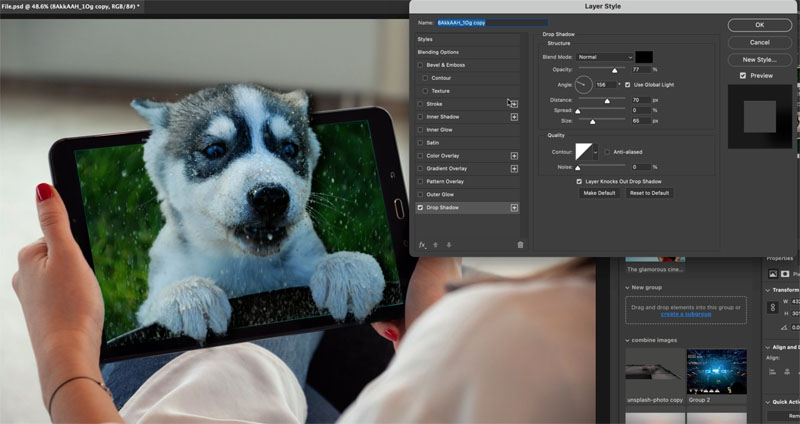
Task: Uncheck the Drop Shadow checkbox
Action: coord(420,208)
